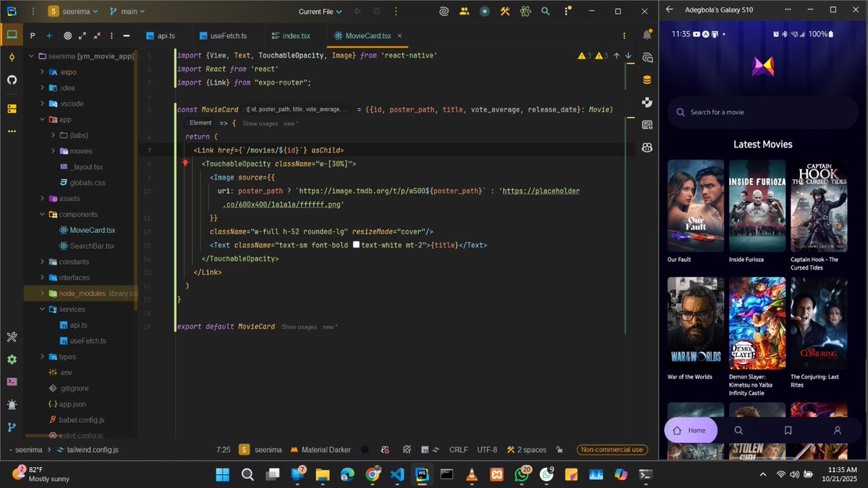This screenshot has height=488, width=868.
Task: Click Expand All in project panel
Action: tap(82, 35)
